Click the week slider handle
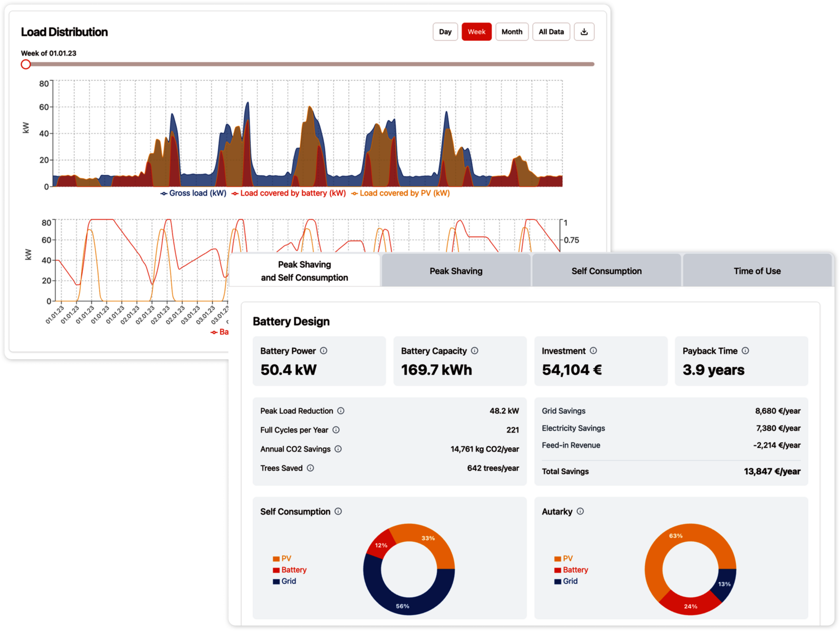 coord(26,64)
